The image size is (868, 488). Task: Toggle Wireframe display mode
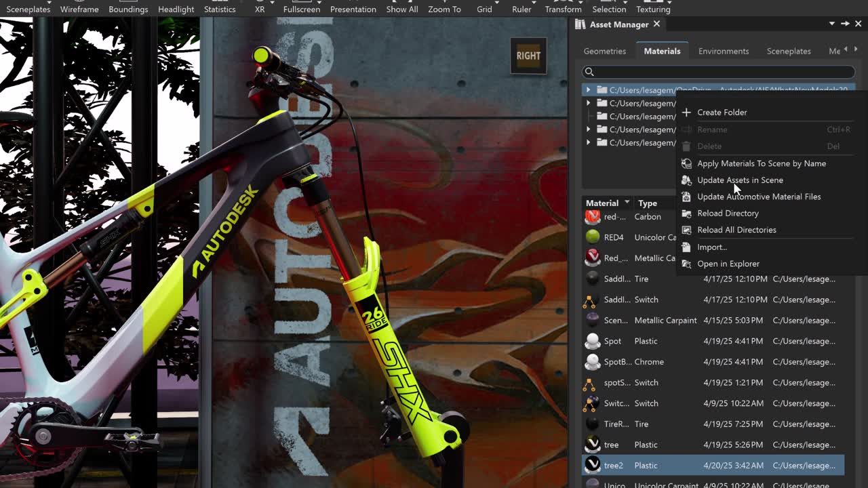click(x=79, y=9)
